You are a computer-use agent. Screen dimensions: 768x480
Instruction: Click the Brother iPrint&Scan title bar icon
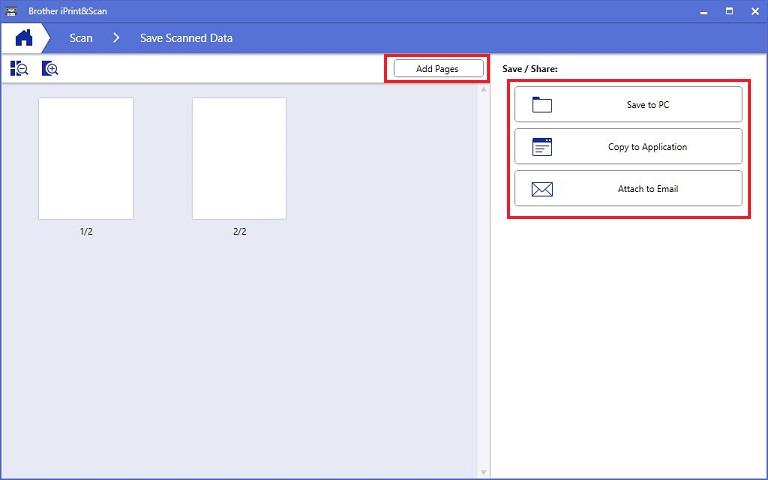pos(11,11)
